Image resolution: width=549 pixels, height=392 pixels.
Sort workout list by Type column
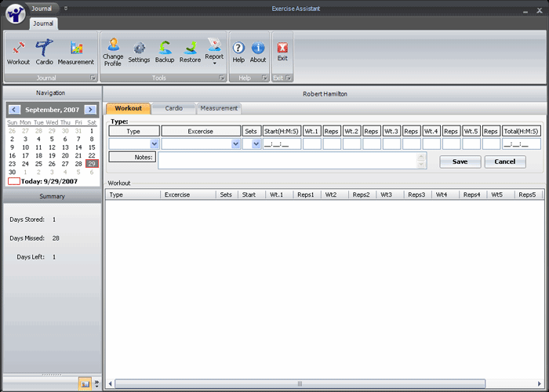click(133, 194)
